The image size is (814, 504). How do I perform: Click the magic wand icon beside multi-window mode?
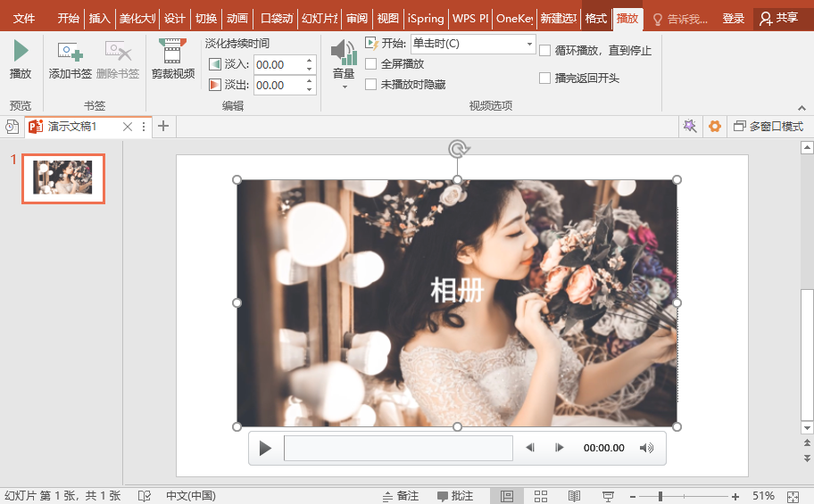tap(690, 126)
